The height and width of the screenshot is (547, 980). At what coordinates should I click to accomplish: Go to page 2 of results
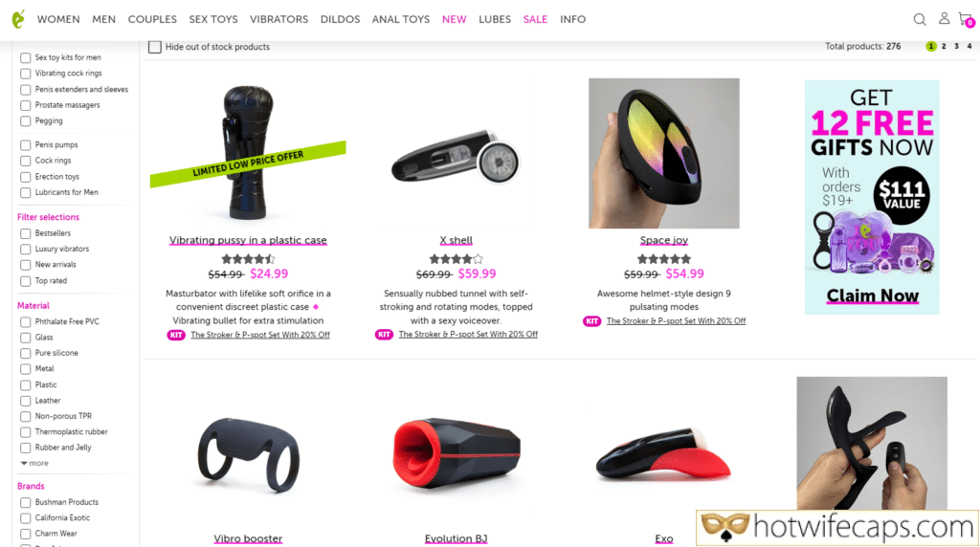(x=944, y=46)
